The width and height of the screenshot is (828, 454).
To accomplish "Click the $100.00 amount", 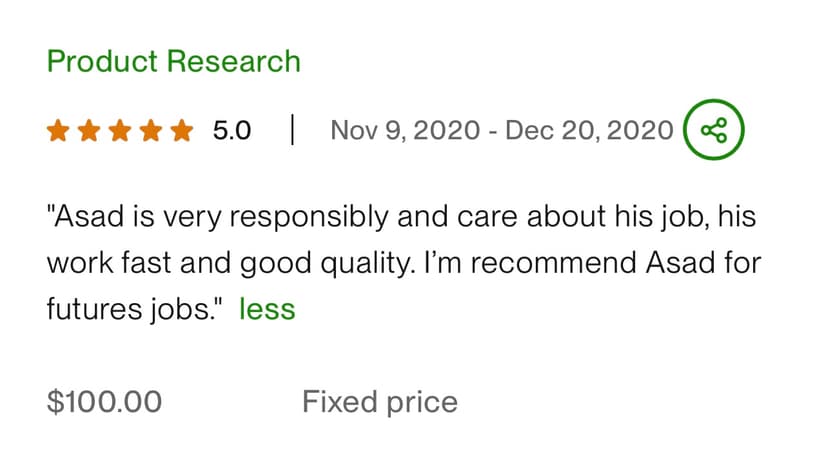I will point(104,402).
